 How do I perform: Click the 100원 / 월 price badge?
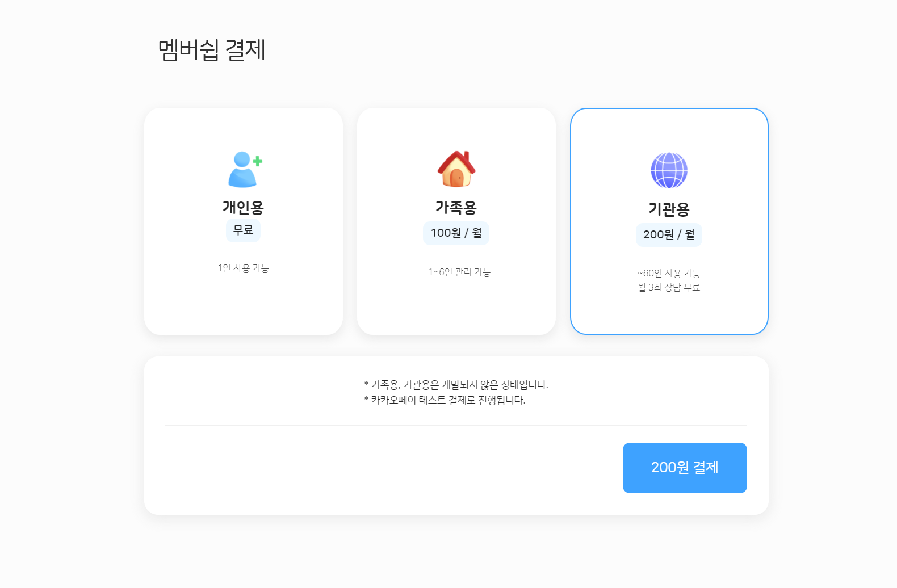tap(456, 233)
